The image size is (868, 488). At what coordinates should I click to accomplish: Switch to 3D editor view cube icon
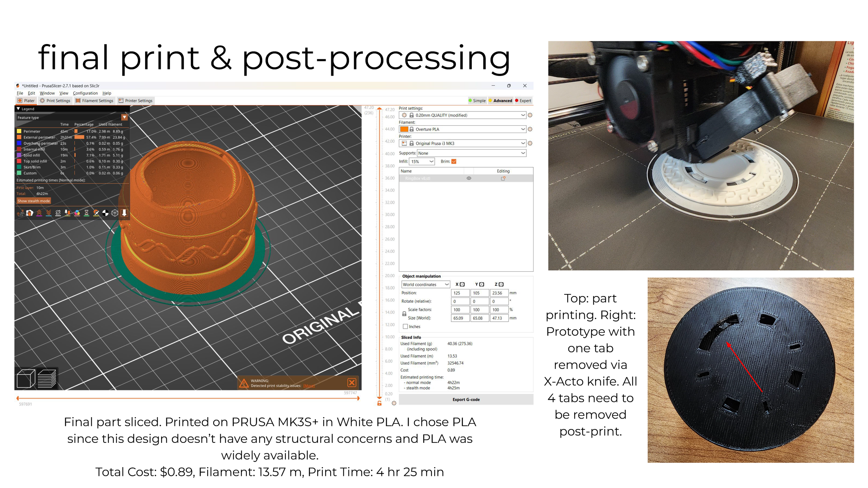[26, 379]
